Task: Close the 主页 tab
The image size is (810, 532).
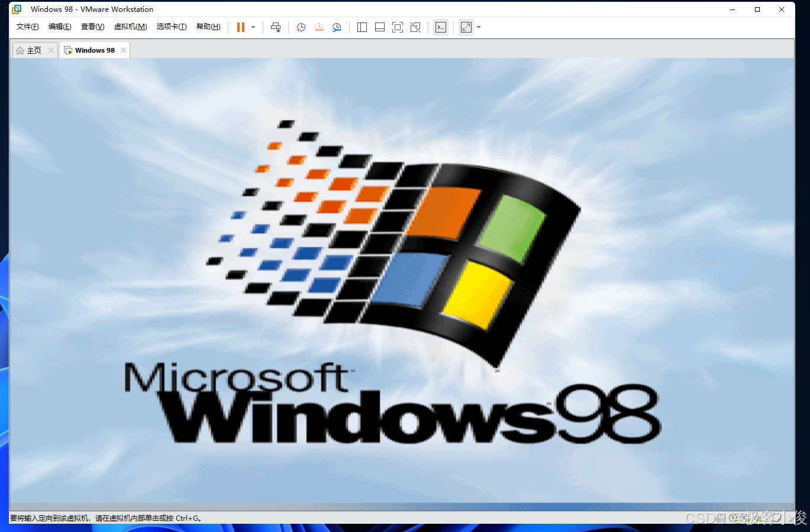Action: 51,50
